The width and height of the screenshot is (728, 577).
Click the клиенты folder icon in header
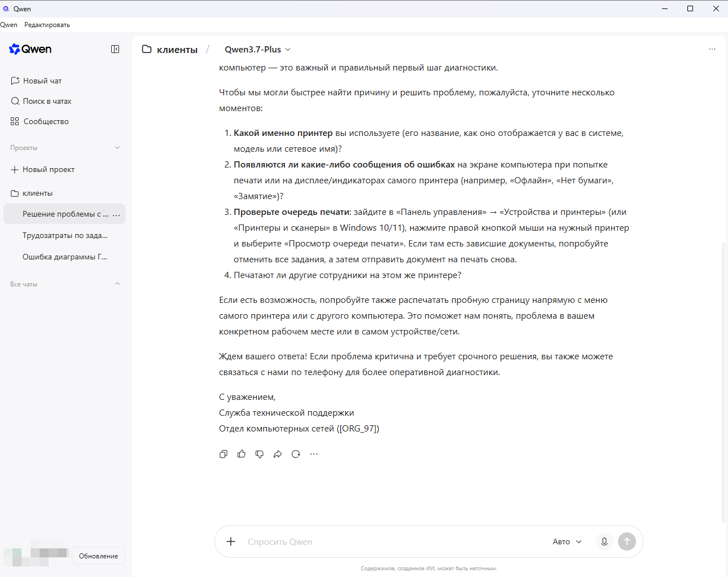[x=147, y=49]
